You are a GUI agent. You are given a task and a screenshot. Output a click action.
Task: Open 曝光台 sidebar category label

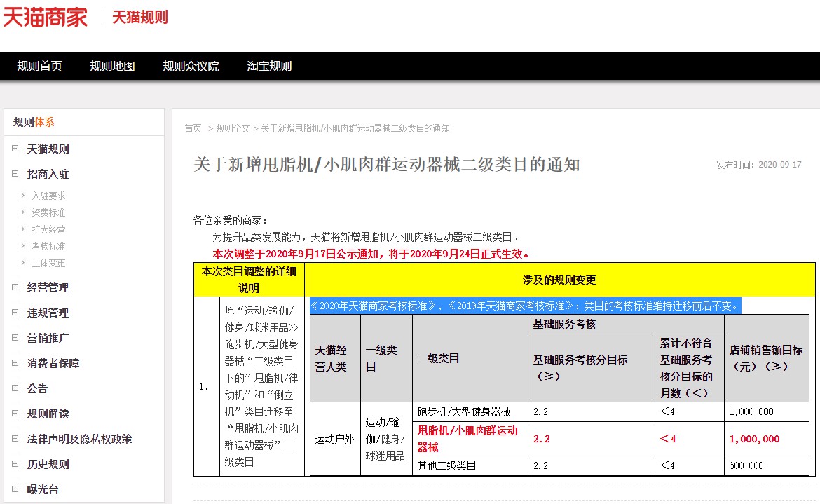click(x=43, y=489)
